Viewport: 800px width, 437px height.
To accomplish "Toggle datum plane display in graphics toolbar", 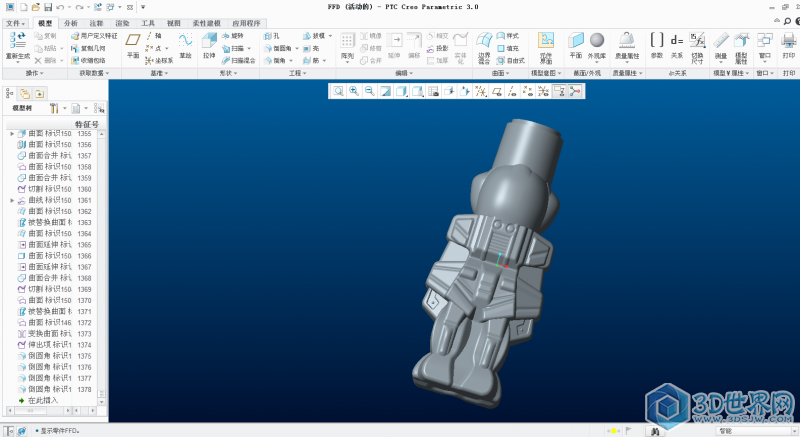I will point(496,91).
